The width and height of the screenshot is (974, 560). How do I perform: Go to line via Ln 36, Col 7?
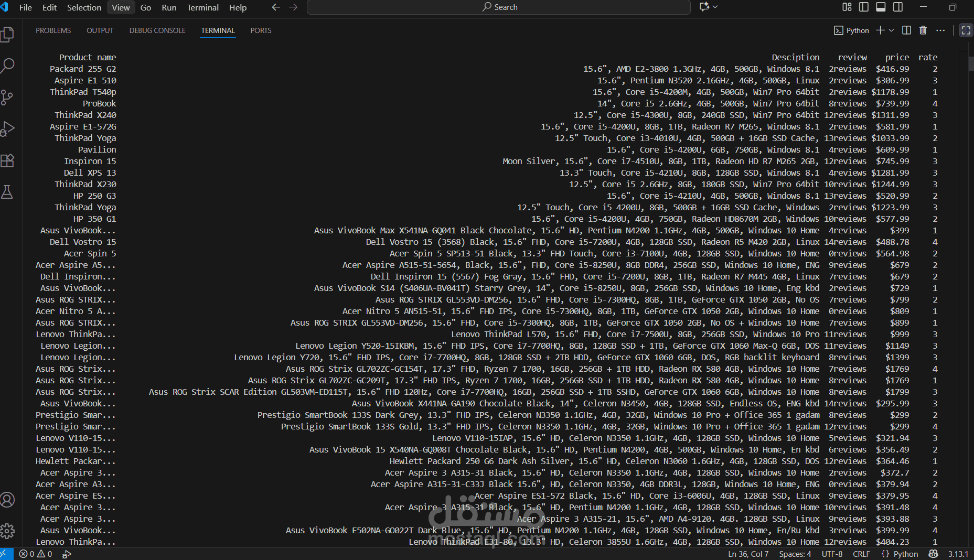[x=748, y=554]
